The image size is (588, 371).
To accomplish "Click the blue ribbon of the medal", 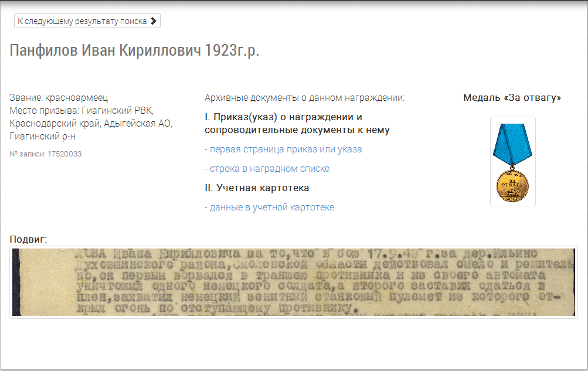I will tap(512, 144).
